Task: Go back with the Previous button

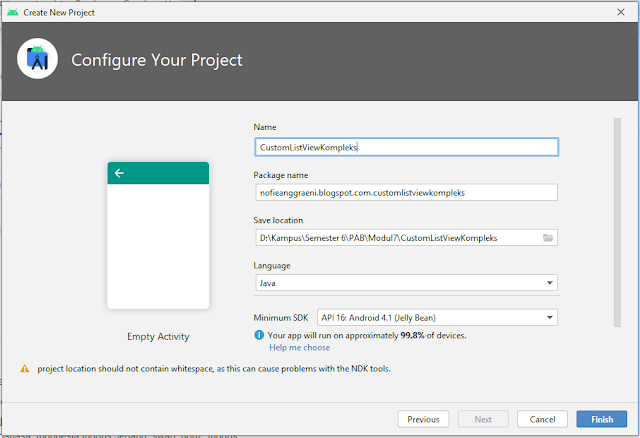Action: pyautogui.click(x=423, y=419)
